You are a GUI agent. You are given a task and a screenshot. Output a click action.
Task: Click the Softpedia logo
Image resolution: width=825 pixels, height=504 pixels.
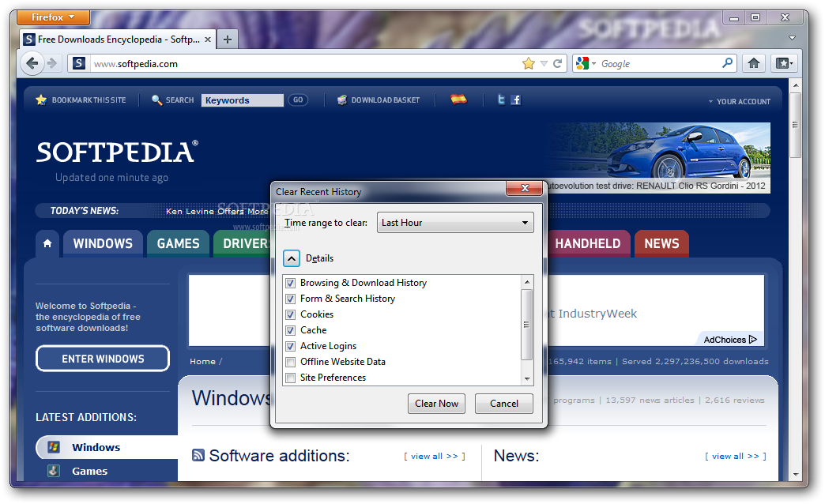[x=117, y=152]
